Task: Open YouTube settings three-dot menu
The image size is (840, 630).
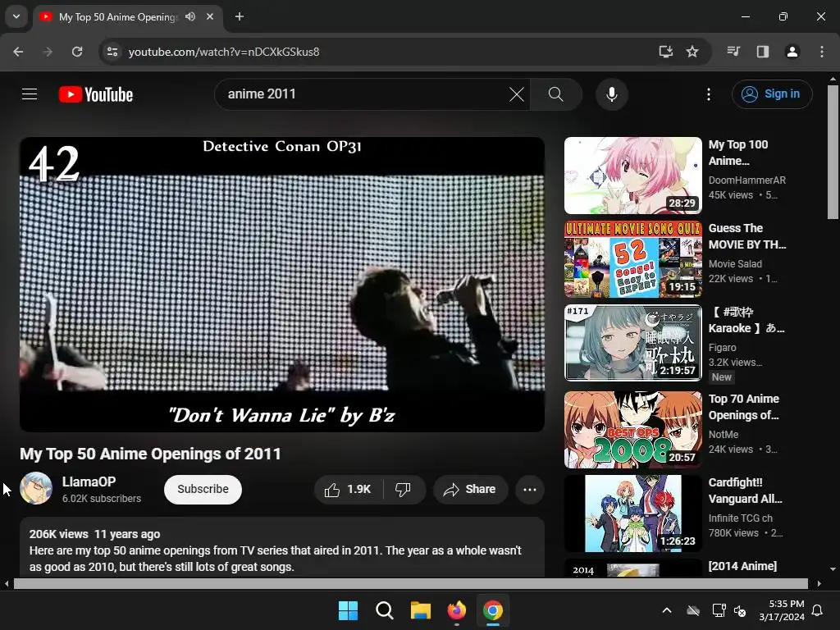Action: [x=708, y=94]
